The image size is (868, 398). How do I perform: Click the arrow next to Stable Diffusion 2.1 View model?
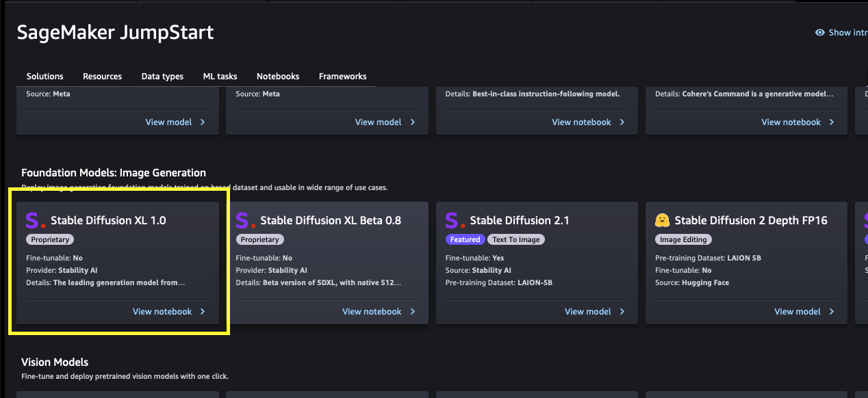tap(622, 312)
